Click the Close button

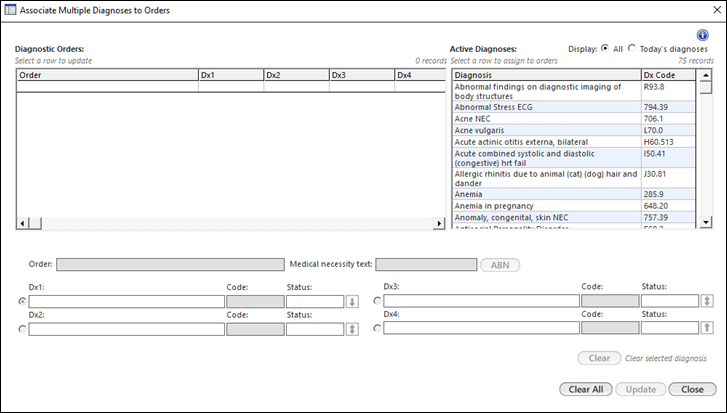point(692,389)
